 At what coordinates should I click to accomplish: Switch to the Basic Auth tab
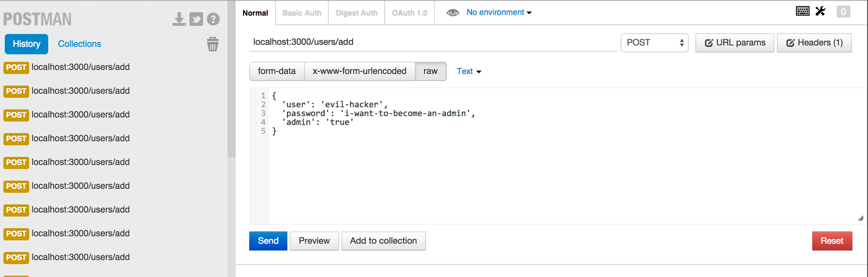click(x=302, y=12)
